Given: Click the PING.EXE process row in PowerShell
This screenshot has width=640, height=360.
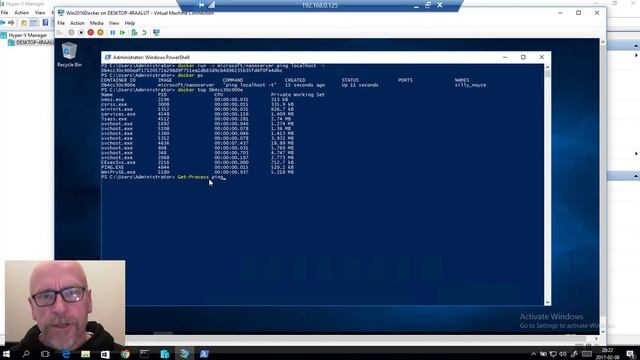Looking at the screenshot, I should [x=198, y=167].
